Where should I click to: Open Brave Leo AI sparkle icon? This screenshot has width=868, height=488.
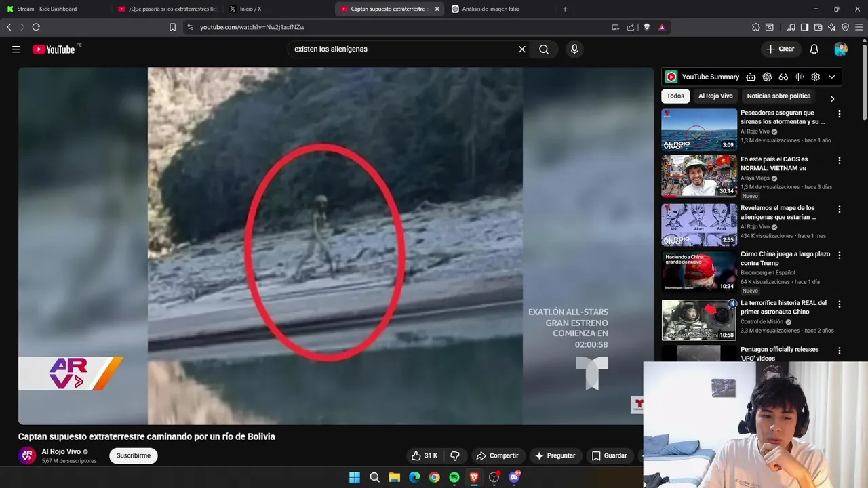coord(831,27)
